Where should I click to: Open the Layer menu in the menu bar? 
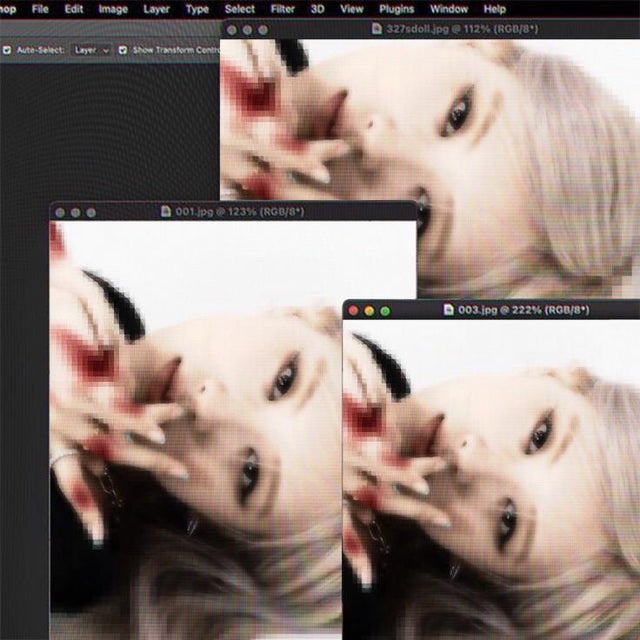point(156,9)
